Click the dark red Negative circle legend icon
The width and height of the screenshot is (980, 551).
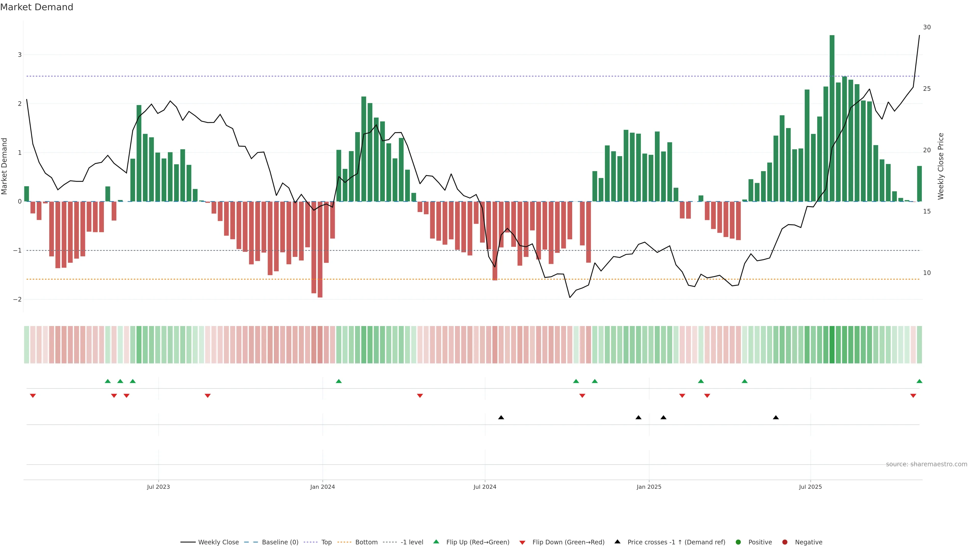point(785,542)
